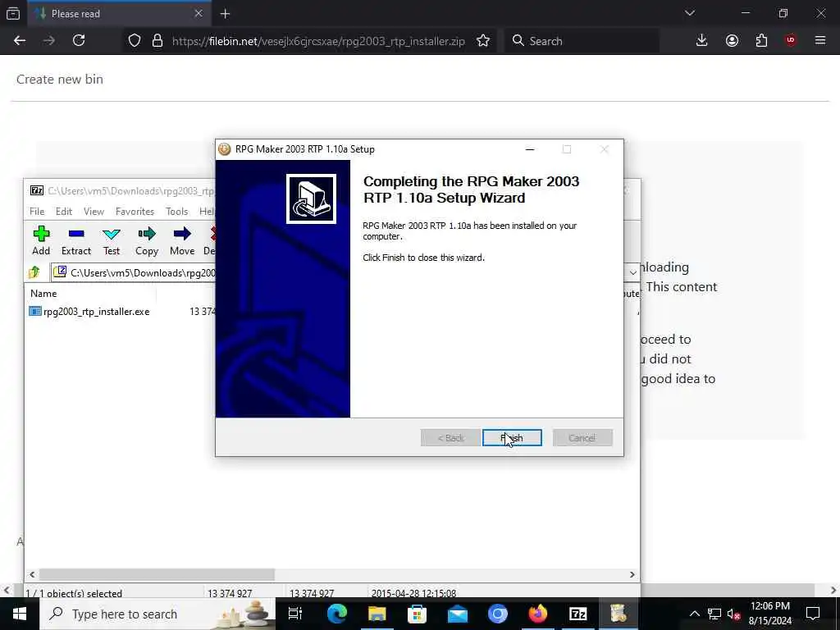Click the Finish button in setup wizard
Viewport: 840px width, 630px height.
512,438
